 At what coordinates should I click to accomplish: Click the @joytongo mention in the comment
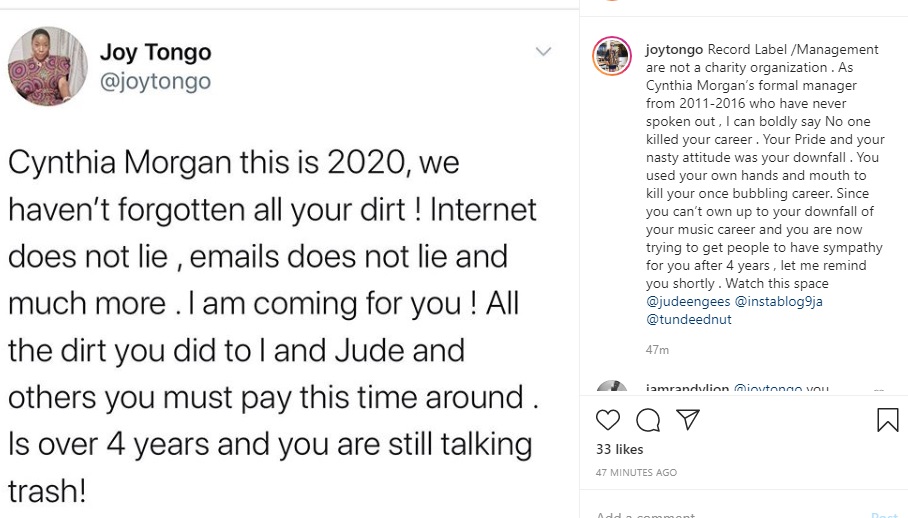click(x=768, y=389)
